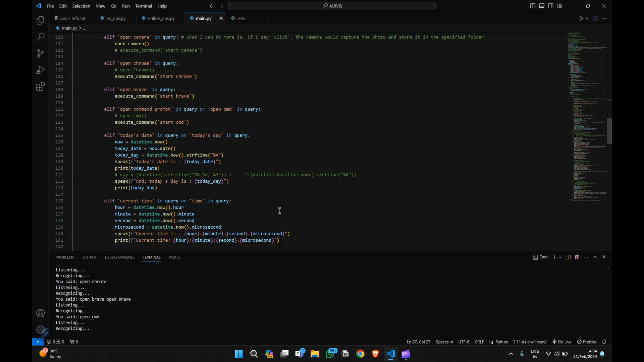The height and width of the screenshot is (362, 644).
Task: Kill terminal with trash icon
Action: (577, 257)
